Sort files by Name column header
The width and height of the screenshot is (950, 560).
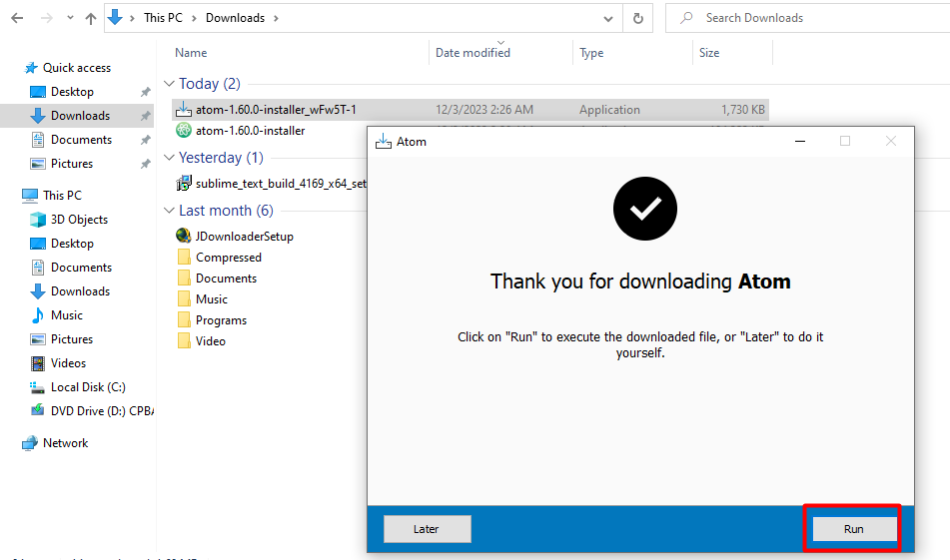[191, 53]
